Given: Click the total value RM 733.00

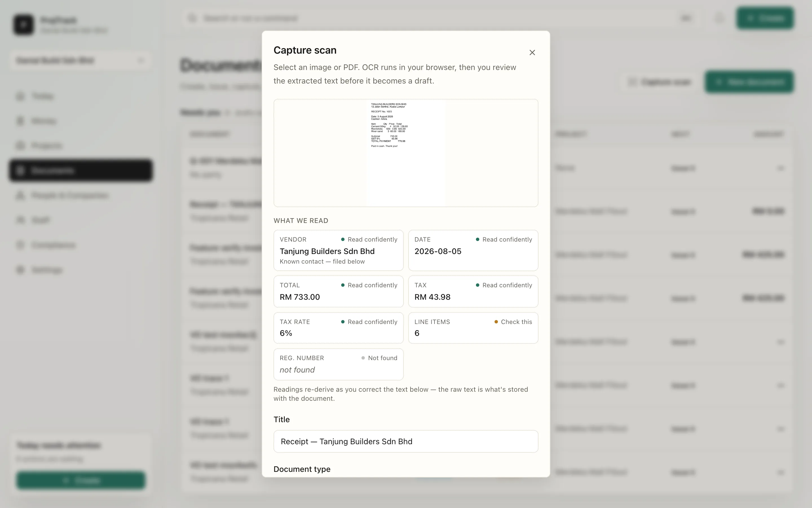Looking at the screenshot, I should pyautogui.click(x=300, y=297).
